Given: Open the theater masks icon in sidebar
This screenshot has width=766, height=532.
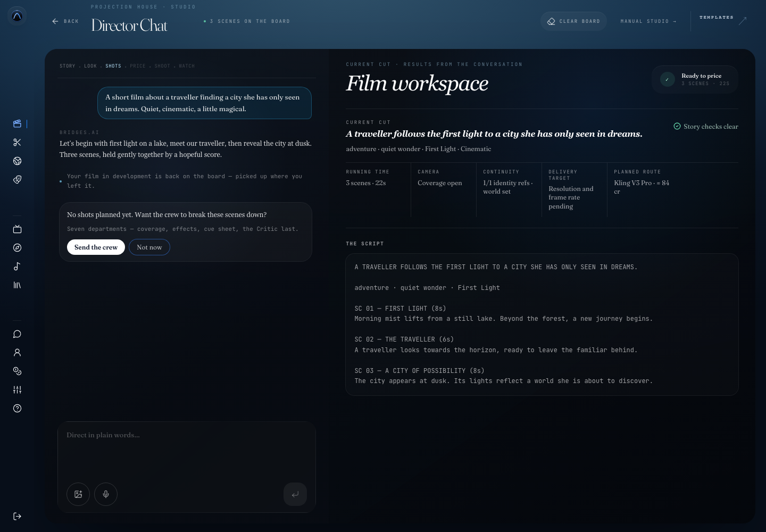Looking at the screenshot, I should 17,180.
